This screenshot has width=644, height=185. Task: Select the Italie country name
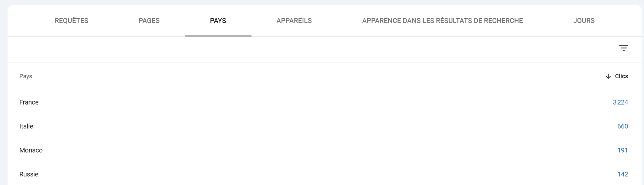(26, 126)
